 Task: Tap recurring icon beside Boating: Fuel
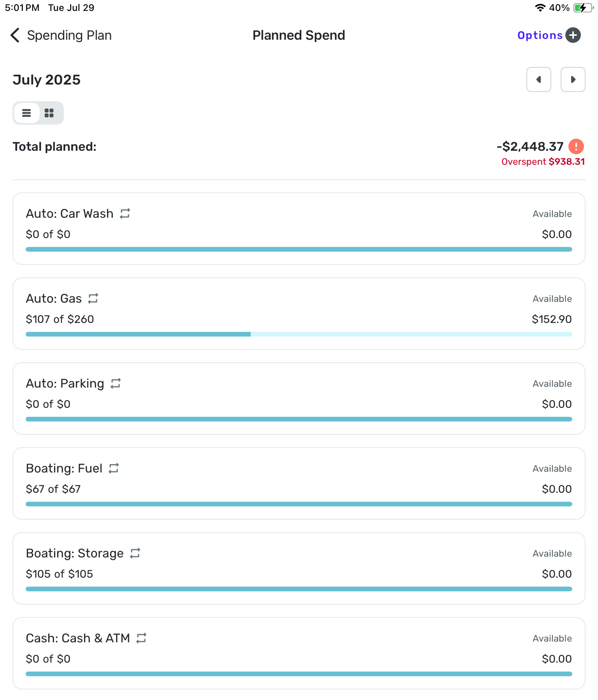pos(114,468)
